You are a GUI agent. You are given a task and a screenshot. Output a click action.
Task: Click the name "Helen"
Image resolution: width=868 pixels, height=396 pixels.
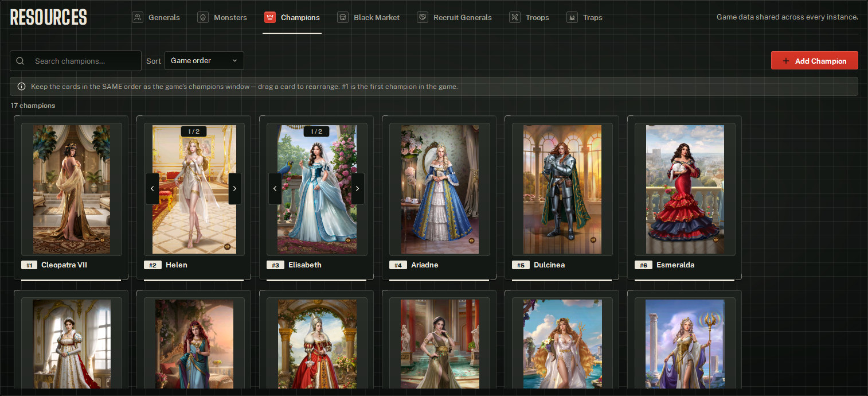pos(177,265)
